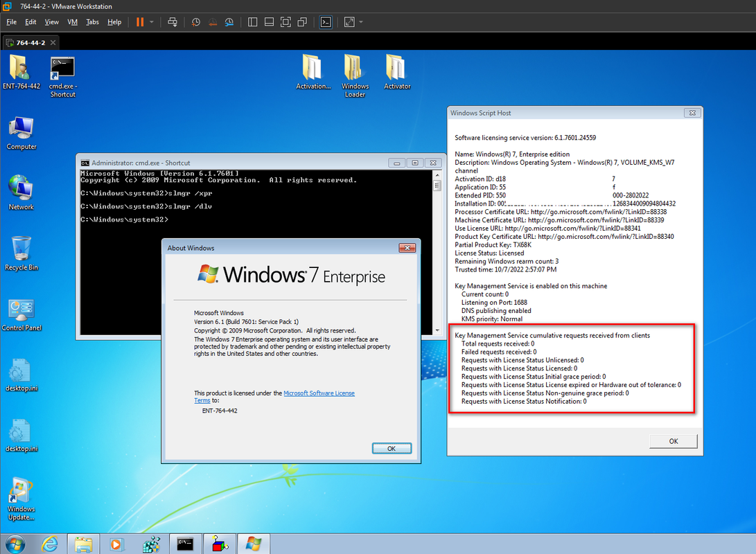Select the Computer desktop icon
Image resolution: width=756 pixels, height=554 pixels.
(21, 134)
